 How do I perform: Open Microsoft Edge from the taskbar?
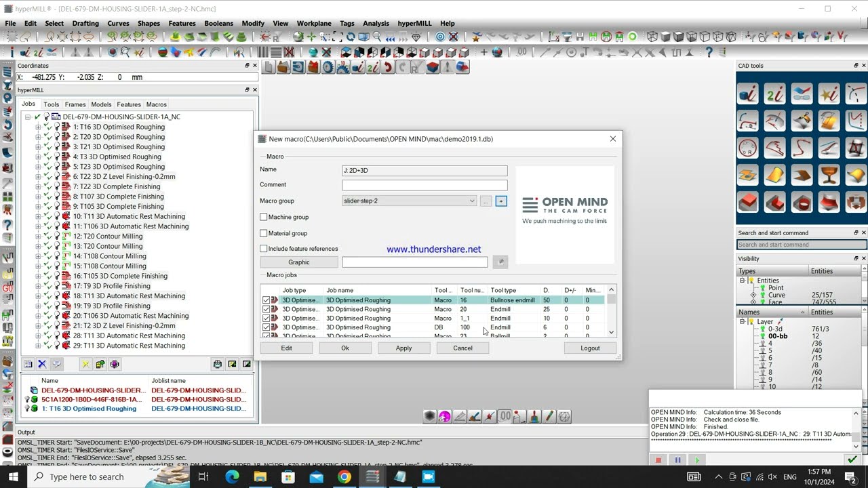point(232,476)
